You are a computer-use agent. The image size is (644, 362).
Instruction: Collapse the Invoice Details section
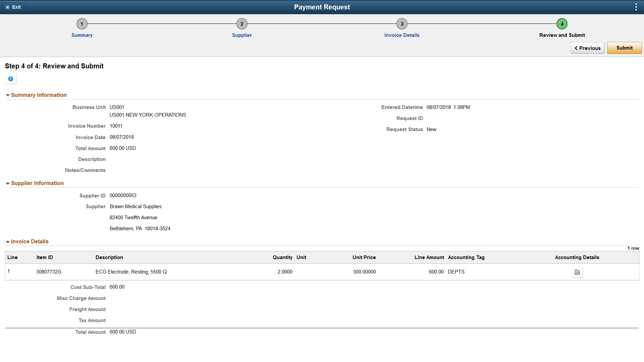tap(7, 241)
